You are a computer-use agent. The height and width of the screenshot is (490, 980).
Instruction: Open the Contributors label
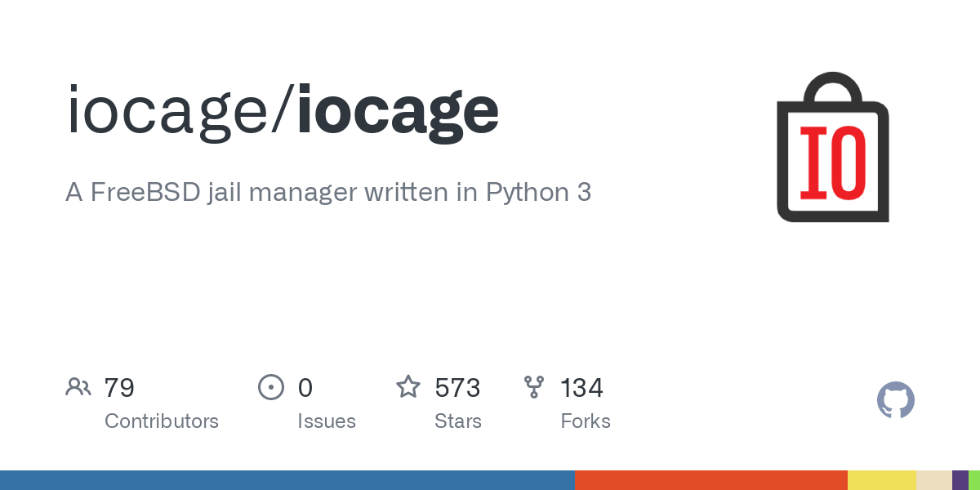162,421
